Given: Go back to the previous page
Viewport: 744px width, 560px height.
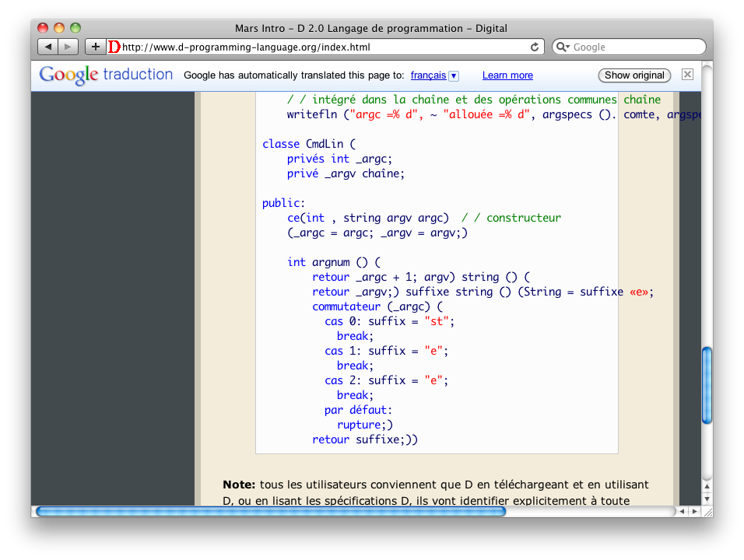Looking at the screenshot, I should pyautogui.click(x=48, y=47).
